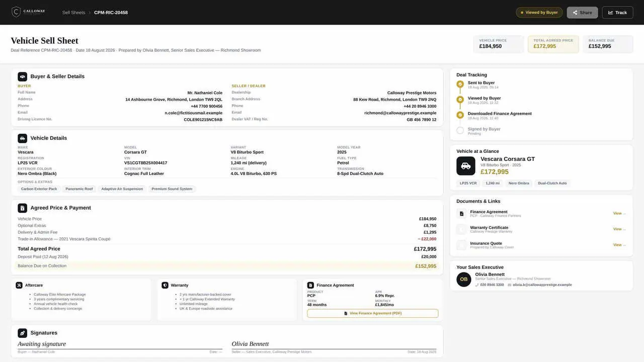Click buyer email n.cole@fictitiousmail.example
644x362 pixels.
(194, 113)
